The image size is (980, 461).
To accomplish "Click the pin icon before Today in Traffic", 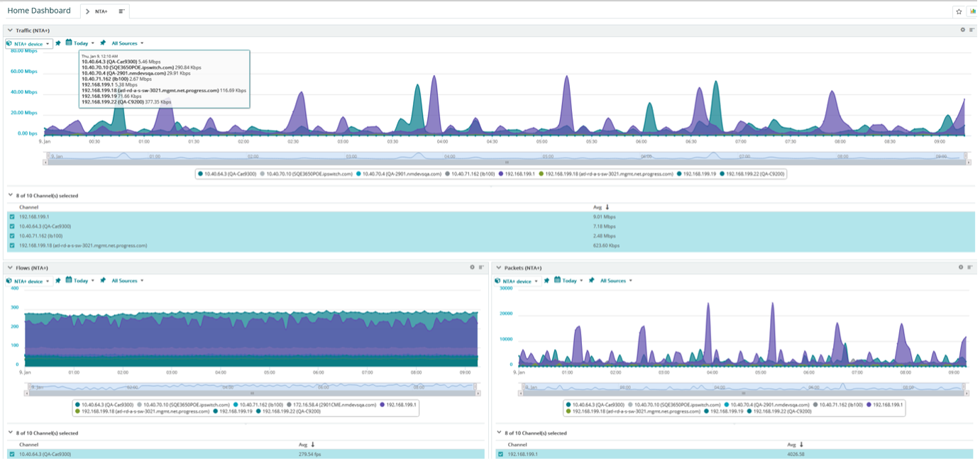I will coord(58,43).
